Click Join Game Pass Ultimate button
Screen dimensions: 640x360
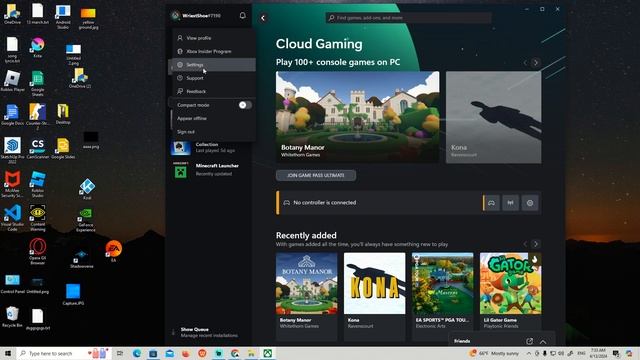pyautogui.click(x=316, y=175)
